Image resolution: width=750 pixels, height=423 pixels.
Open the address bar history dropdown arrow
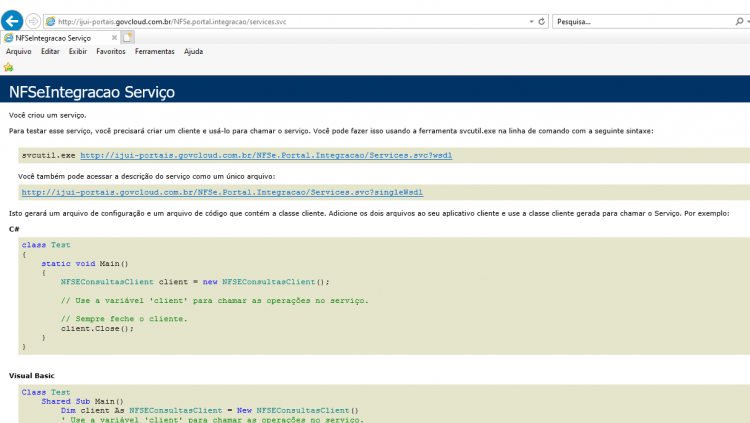click(x=531, y=22)
